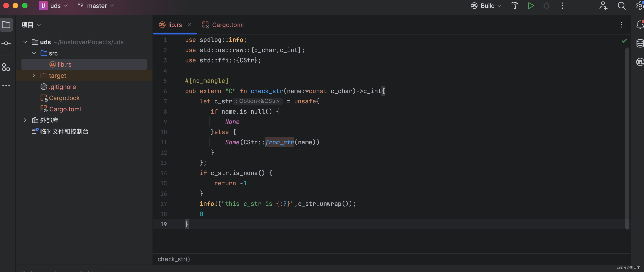Expand the target folder
The height and width of the screenshot is (272, 644).
pyautogui.click(x=34, y=75)
